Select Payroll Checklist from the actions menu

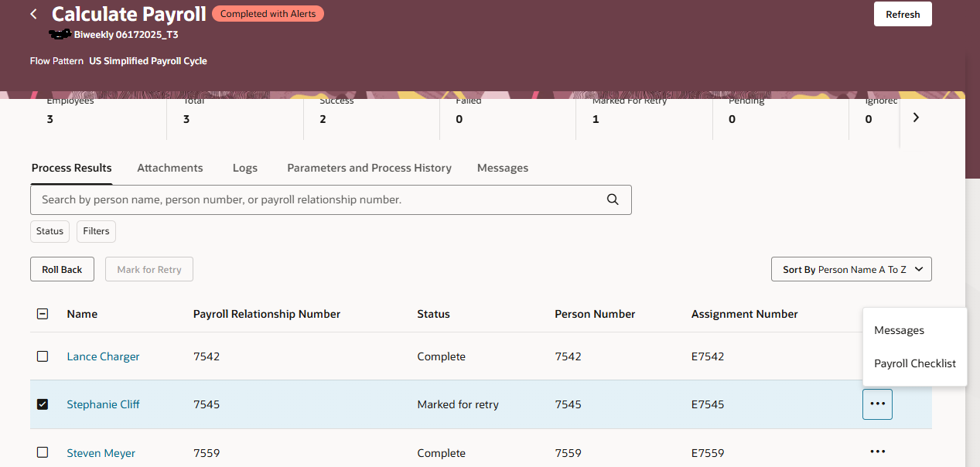pos(914,363)
